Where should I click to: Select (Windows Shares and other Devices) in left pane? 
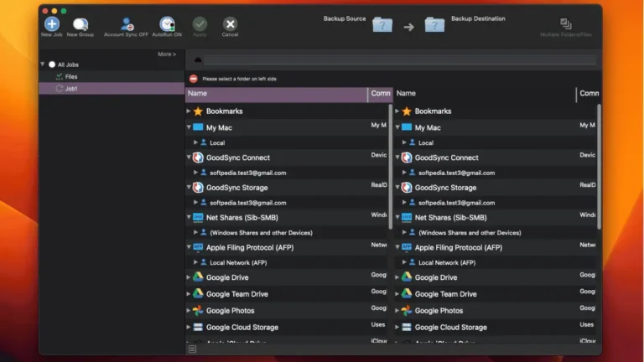tap(262, 233)
